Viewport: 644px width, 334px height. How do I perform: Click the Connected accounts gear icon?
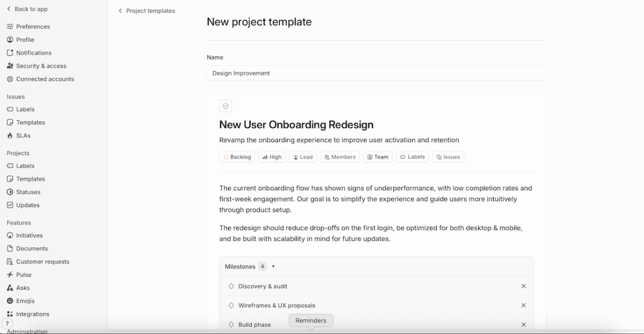pyautogui.click(x=10, y=79)
